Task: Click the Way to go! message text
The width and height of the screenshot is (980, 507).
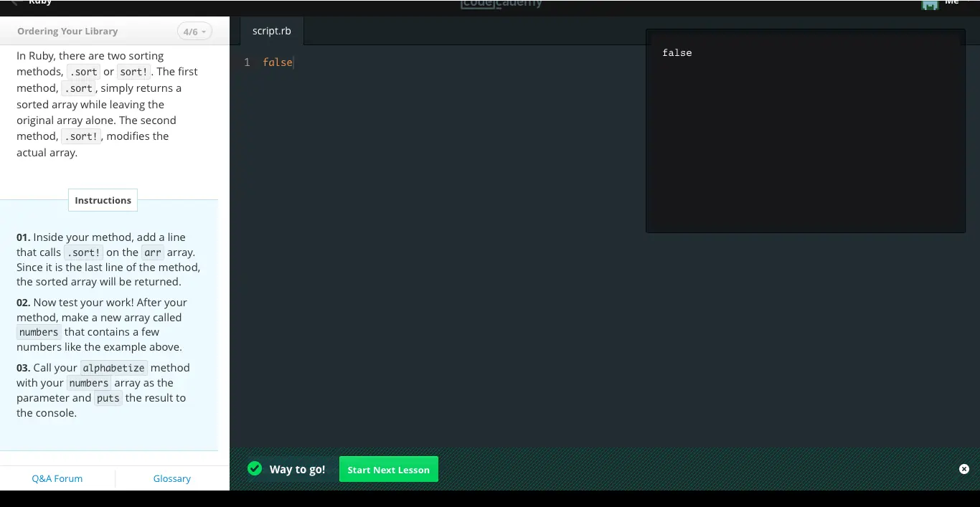Action: [x=297, y=469]
